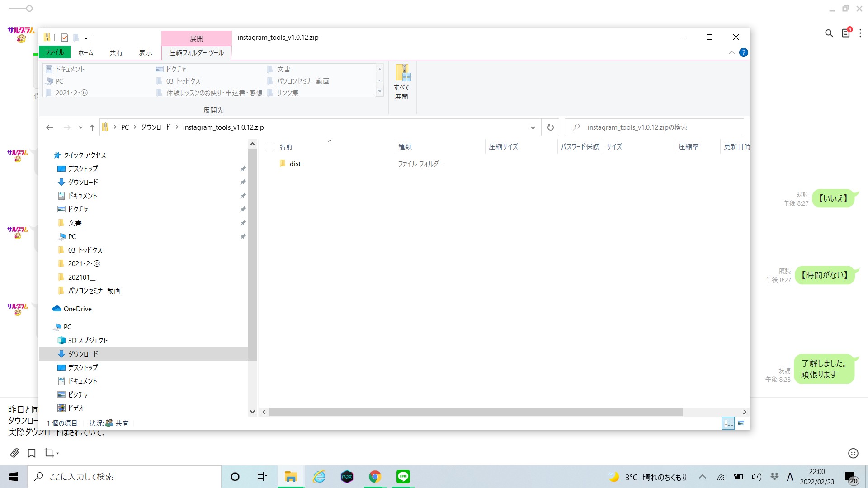The width and height of the screenshot is (868, 488).
Task: Click the chevron after ダウンロード in the address path
Action: tap(177, 127)
